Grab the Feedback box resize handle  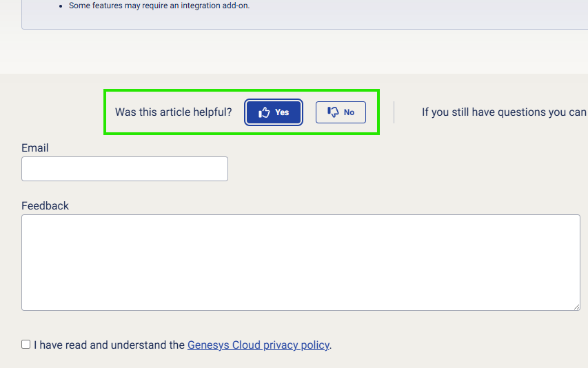point(576,307)
